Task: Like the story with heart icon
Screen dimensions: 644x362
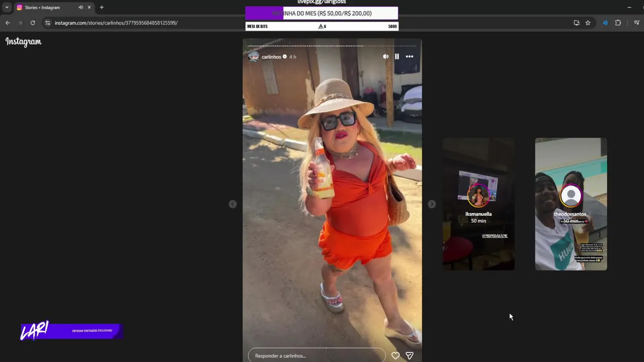Action: [395, 355]
